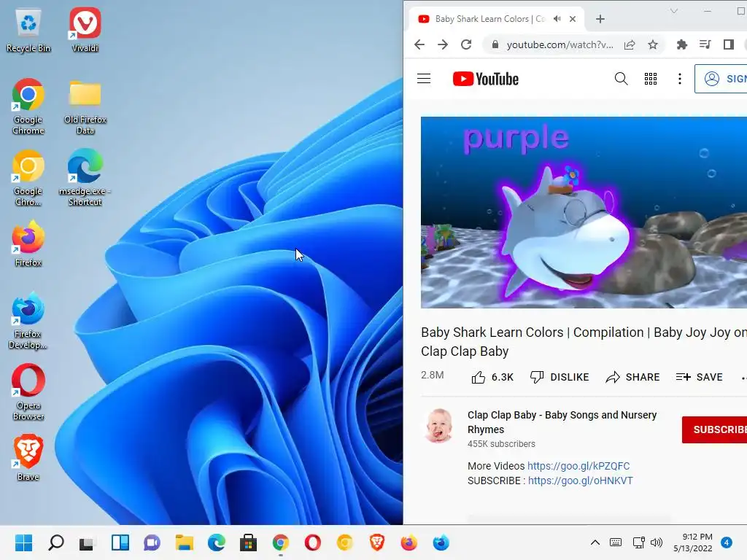Screen dimensions: 747x560
Task: Open the Old Firefox Data folder
Action: [85, 107]
